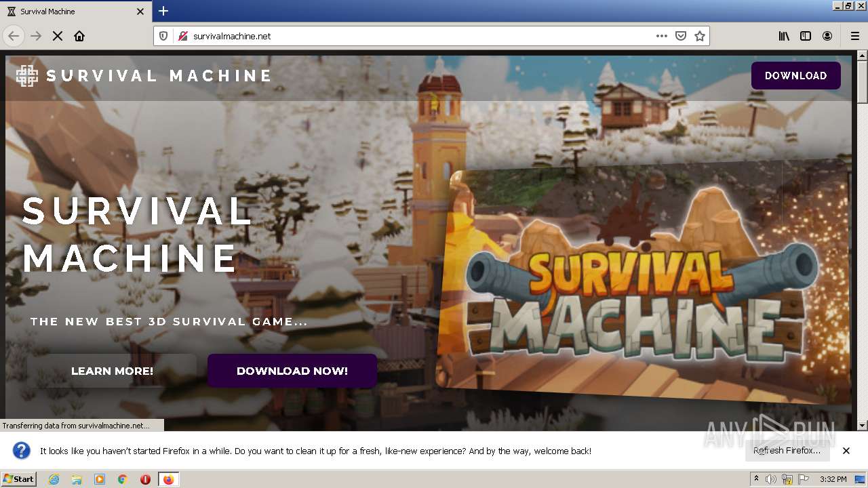The width and height of the screenshot is (868, 488).
Task: Open the Firefox home page
Action: coord(79,36)
